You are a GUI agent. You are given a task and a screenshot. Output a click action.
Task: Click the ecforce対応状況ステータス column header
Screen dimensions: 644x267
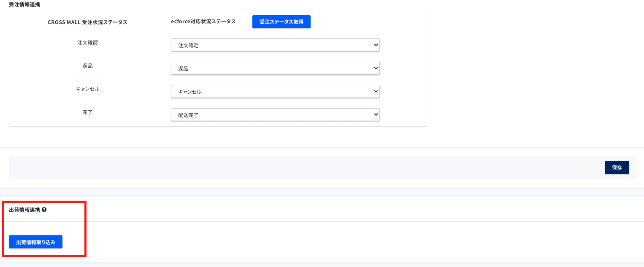[203, 21]
